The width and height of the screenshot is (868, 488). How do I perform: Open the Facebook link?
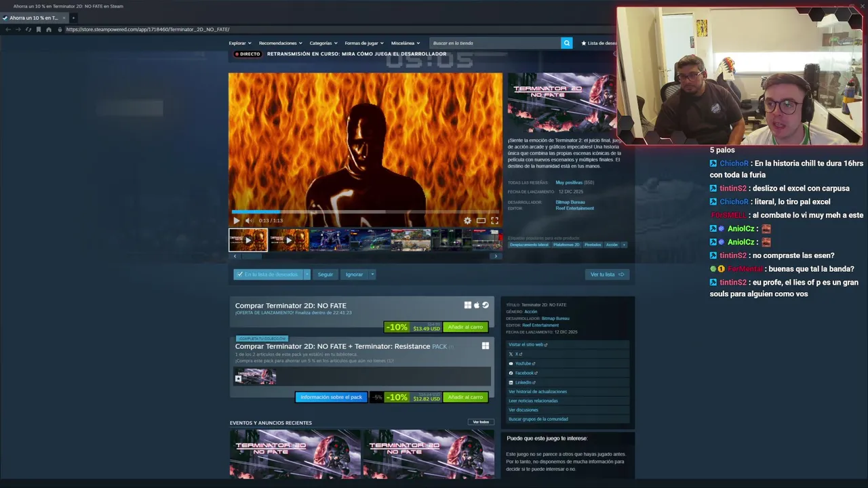[524, 373]
